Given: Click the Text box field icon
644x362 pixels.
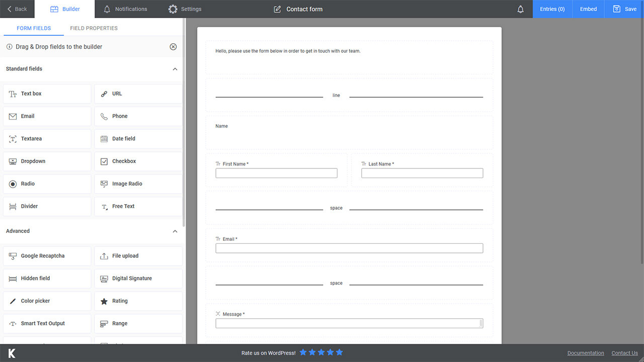Looking at the screenshot, I should coord(13,94).
